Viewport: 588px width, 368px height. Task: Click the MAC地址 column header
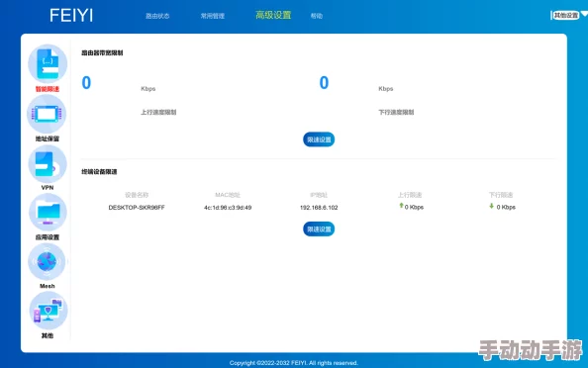coord(228,195)
